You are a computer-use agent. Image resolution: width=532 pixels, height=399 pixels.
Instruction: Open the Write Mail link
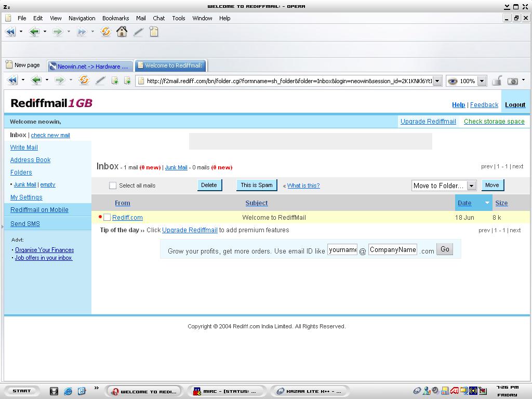(24, 148)
